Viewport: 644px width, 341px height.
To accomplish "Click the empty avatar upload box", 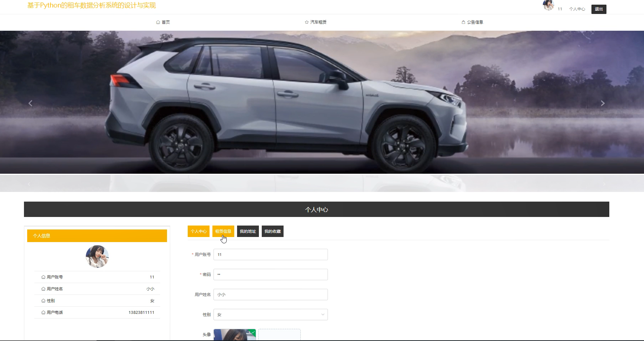I will pyautogui.click(x=279, y=335).
